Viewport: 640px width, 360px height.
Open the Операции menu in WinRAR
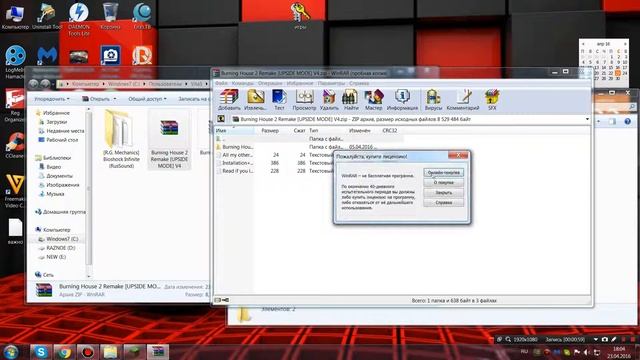pyautogui.click(x=270, y=83)
